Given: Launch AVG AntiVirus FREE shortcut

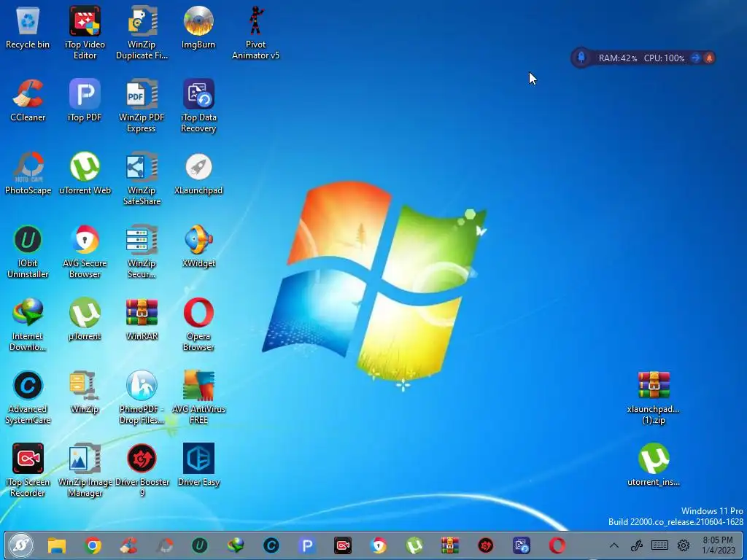Looking at the screenshot, I should tap(198, 397).
